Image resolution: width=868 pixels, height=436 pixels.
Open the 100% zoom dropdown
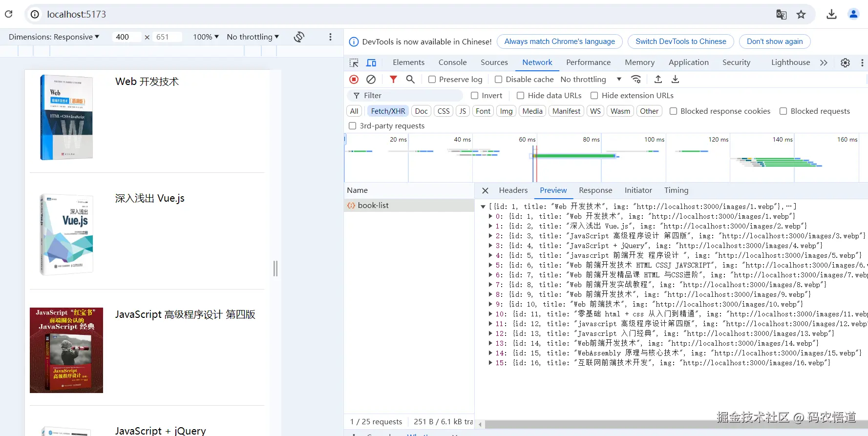click(x=206, y=37)
